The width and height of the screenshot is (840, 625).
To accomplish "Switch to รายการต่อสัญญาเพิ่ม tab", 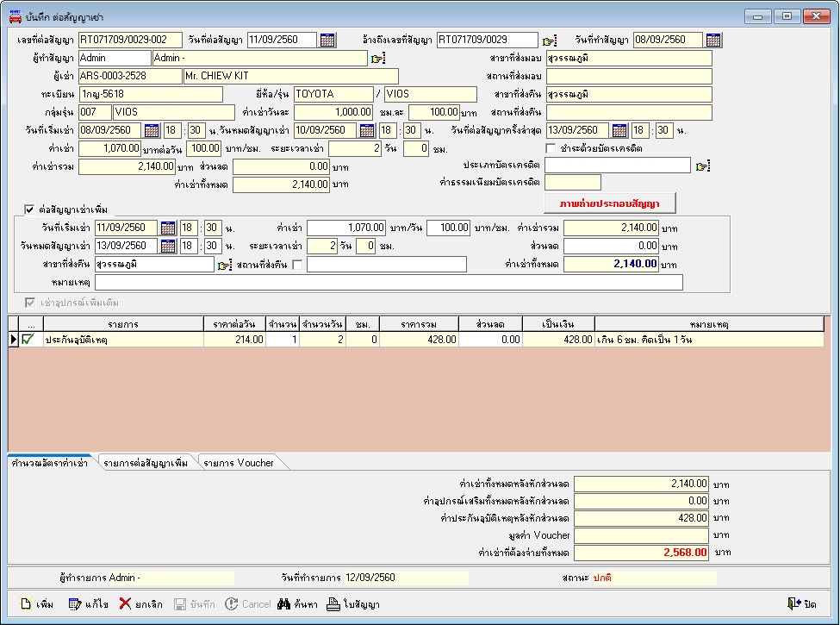I will click(x=145, y=463).
